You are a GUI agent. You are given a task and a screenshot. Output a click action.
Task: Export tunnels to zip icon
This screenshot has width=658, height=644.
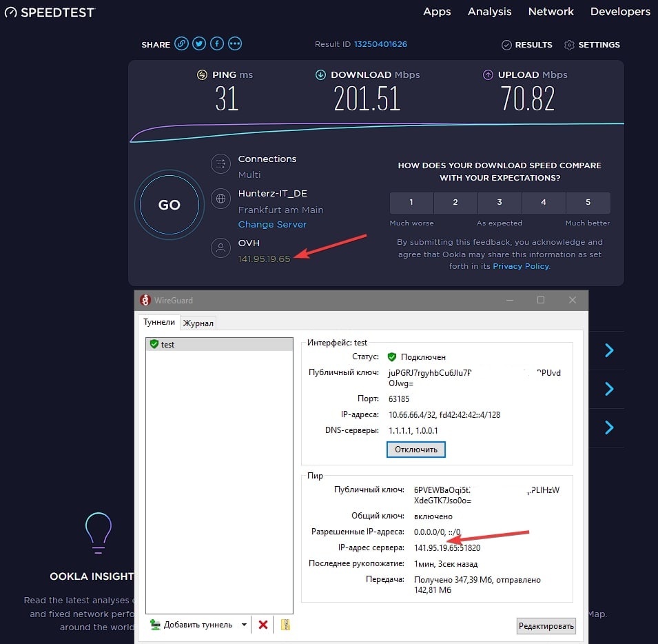[x=285, y=625]
